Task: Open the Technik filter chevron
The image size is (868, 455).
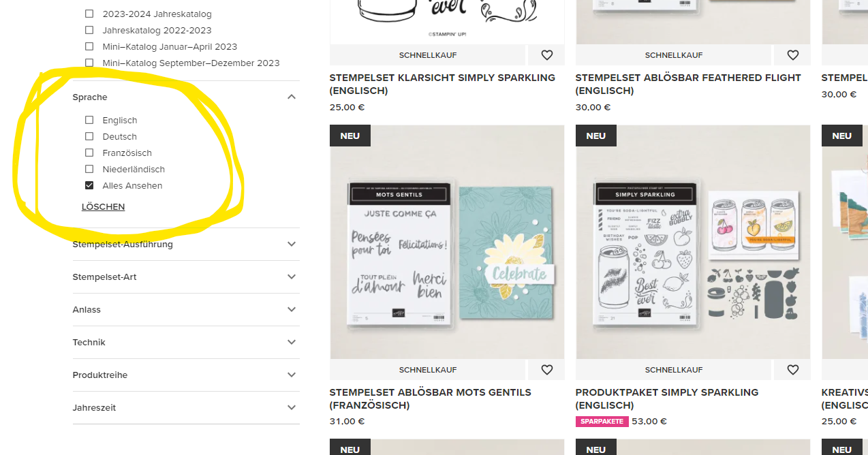Action: click(x=292, y=342)
